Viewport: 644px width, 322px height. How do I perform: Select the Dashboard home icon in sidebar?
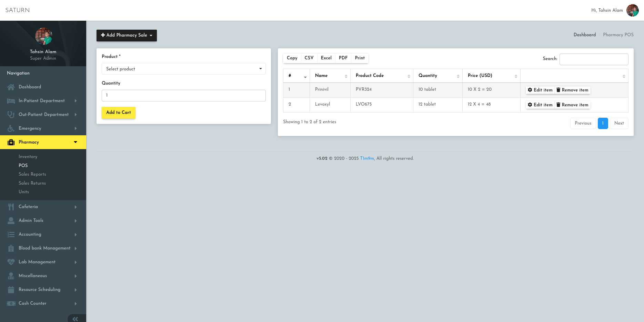point(11,87)
